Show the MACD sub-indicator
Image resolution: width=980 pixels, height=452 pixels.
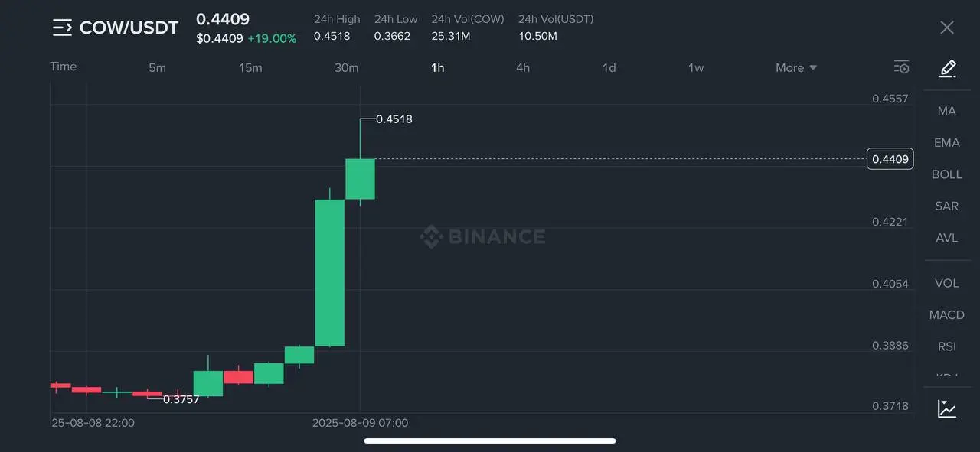coord(947,315)
